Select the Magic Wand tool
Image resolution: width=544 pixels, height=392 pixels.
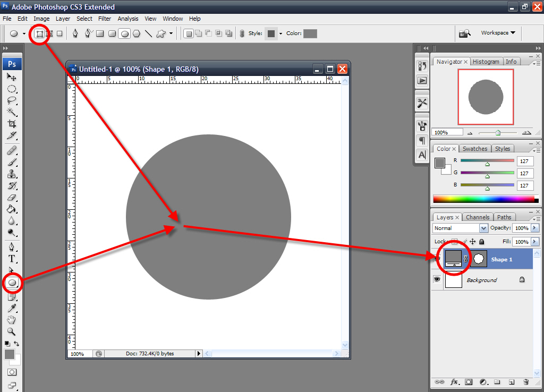click(11, 112)
